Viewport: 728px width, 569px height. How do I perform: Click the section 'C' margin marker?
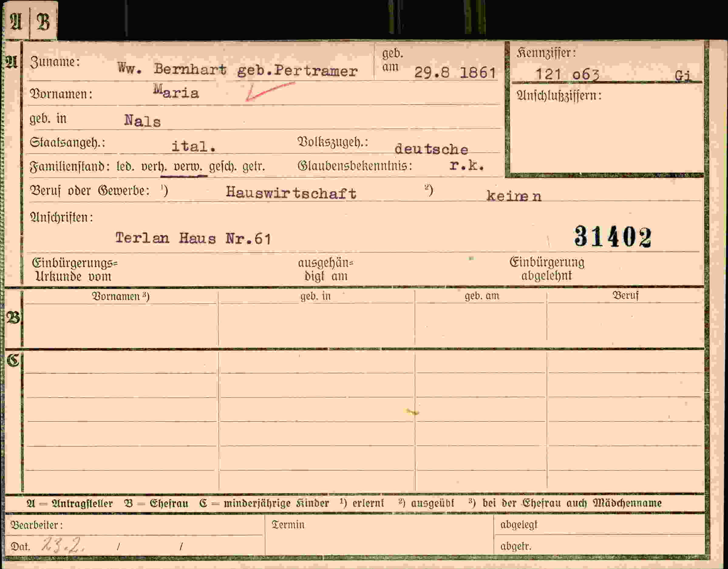click(x=13, y=360)
